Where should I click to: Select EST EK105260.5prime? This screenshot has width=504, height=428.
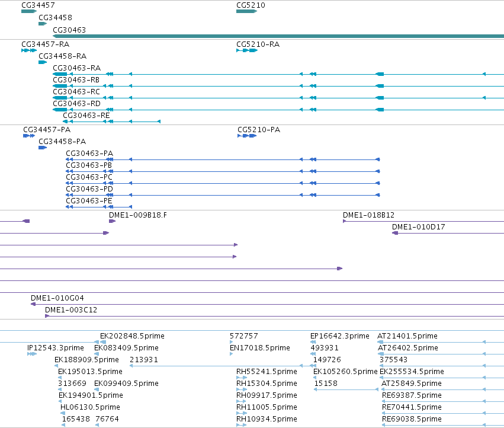315,378
